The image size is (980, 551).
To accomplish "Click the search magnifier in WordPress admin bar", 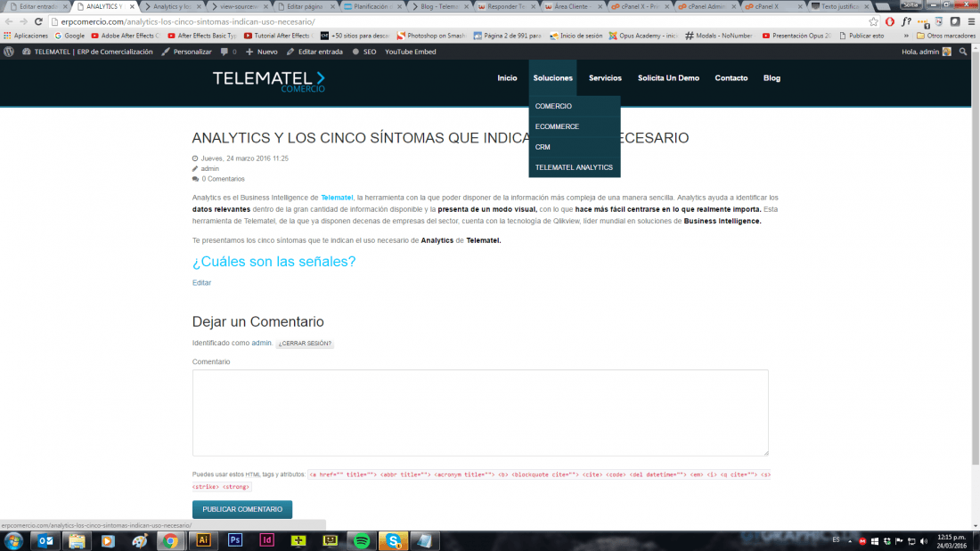I will (963, 52).
